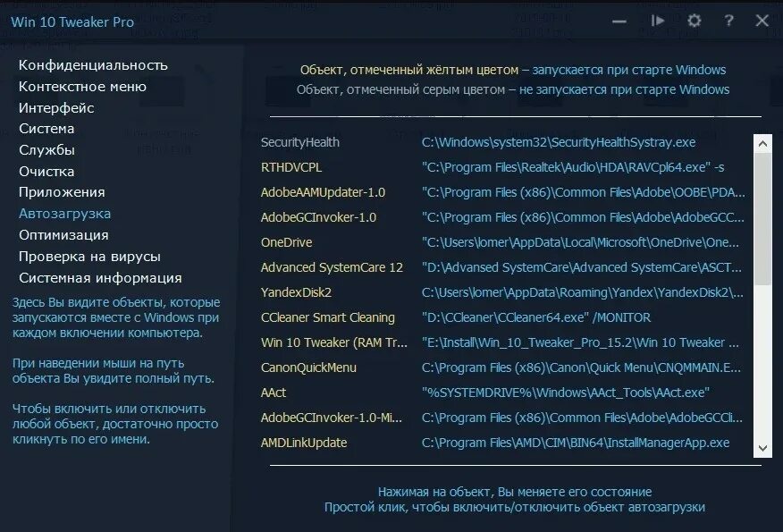Close Win 10 Tweaker Pro window
Viewport: 783px width, 532px height.
pyautogui.click(x=762, y=21)
